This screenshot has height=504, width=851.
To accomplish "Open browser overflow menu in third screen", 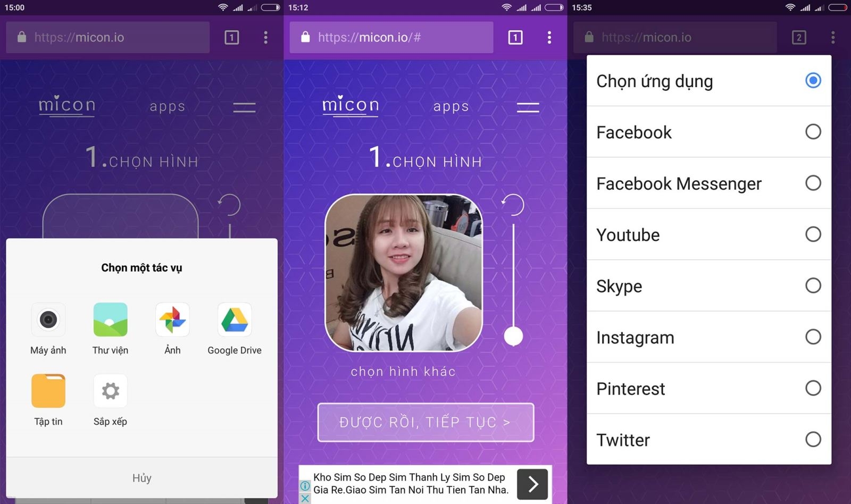I will (x=833, y=37).
